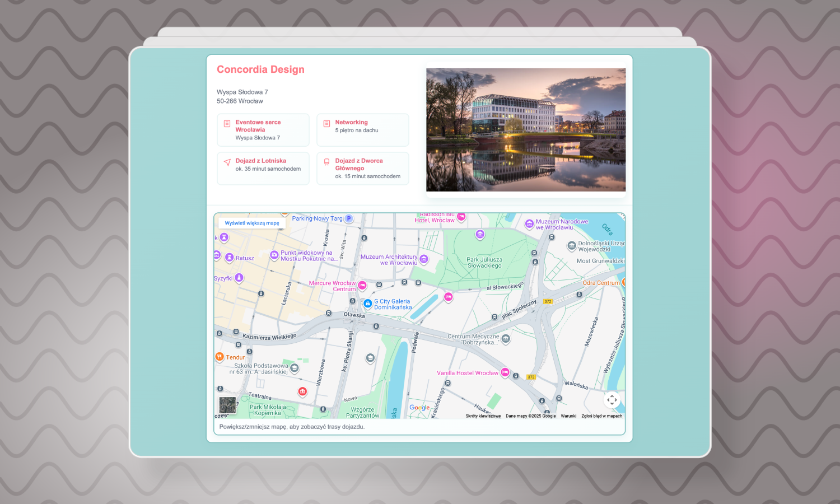Select the Syzyfki purple marker
This screenshot has height=504, width=840.
pos(239,277)
